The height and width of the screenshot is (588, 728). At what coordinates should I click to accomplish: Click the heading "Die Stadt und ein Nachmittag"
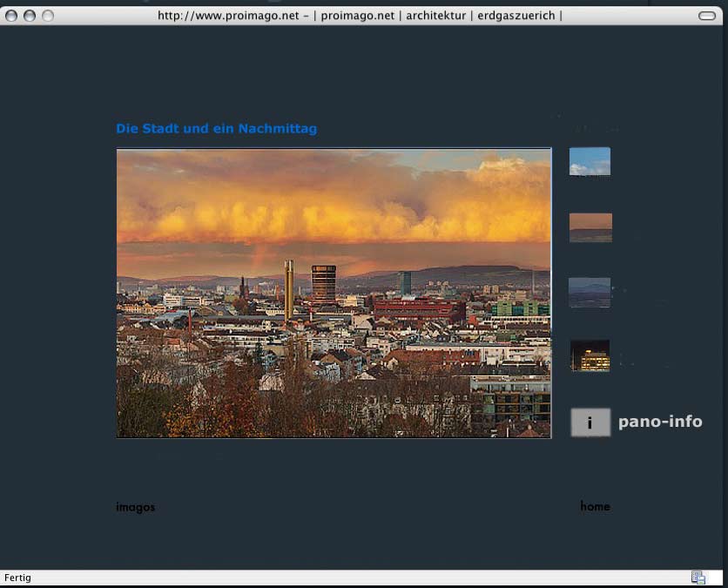point(216,129)
